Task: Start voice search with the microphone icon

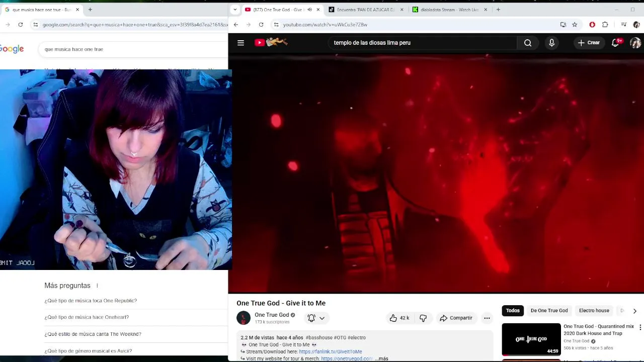Action: click(551, 43)
